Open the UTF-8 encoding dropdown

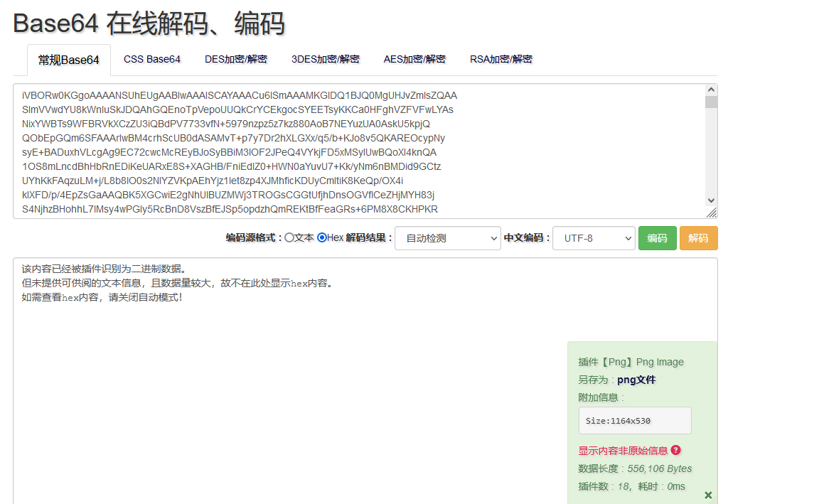593,238
